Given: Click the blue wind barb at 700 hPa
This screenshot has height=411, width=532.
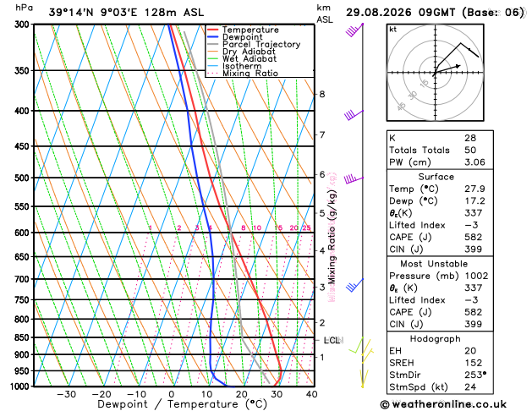Looking at the screenshot, I should [x=354, y=285].
